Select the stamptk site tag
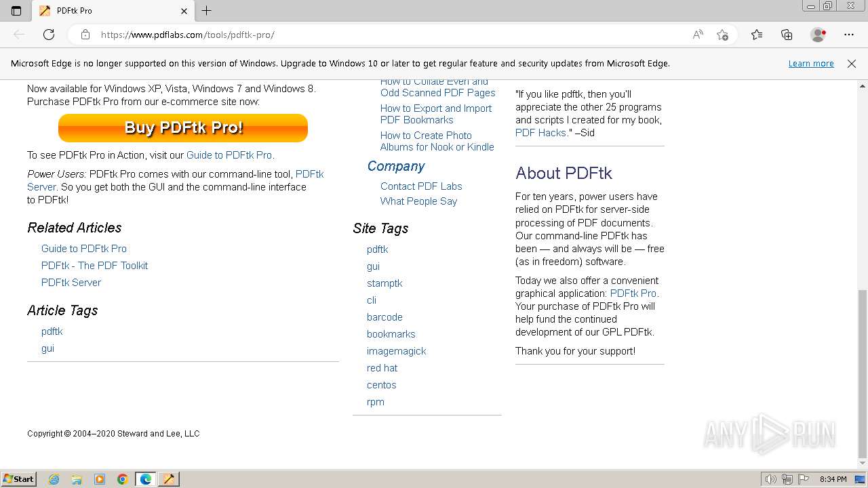868x488 pixels. click(x=384, y=283)
